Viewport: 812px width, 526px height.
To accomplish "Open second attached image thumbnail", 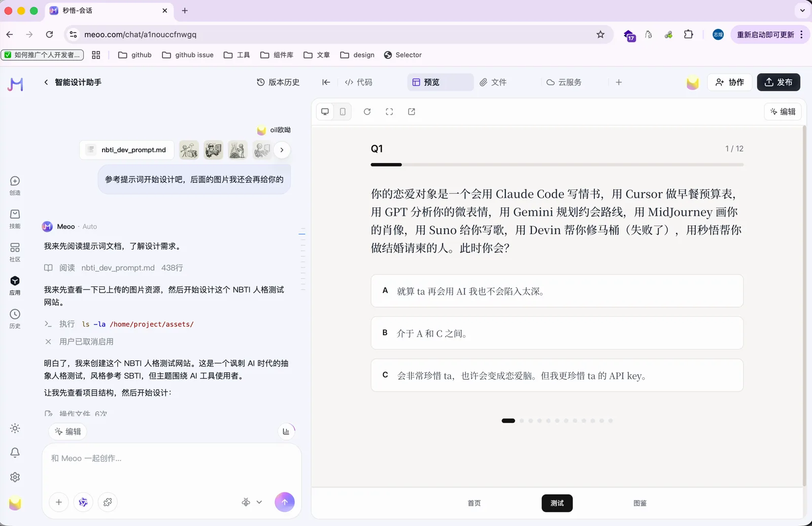I will pyautogui.click(x=213, y=150).
